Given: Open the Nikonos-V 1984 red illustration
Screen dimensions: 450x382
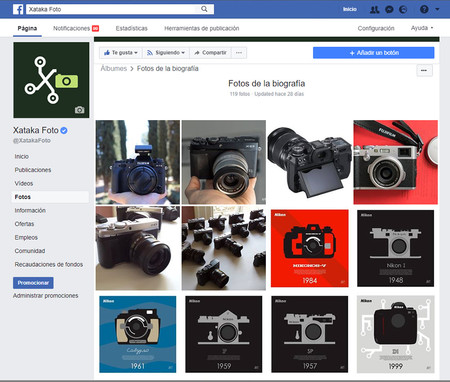Looking at the screenshot, I should click(310, 248).
